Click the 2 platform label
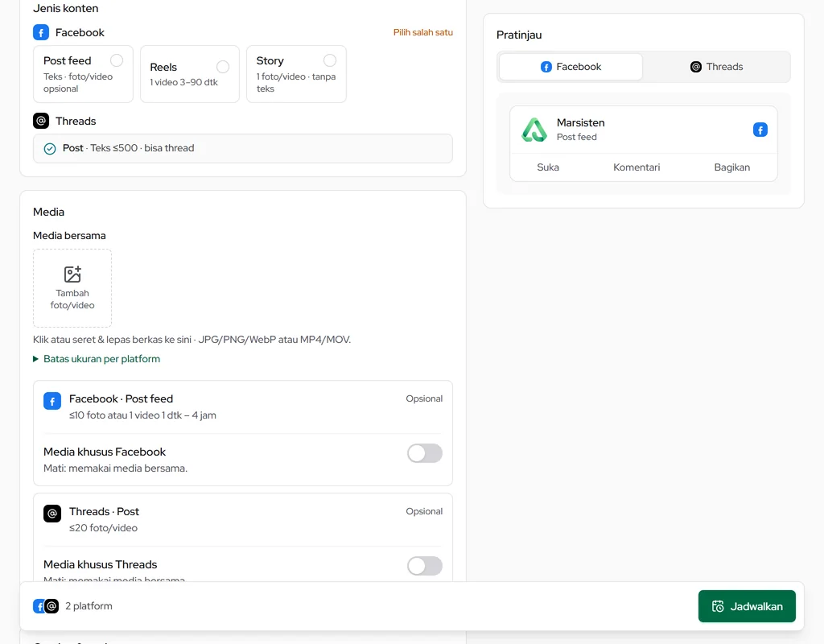Viewport: 824px width, 644px height. [x=89, y=606]
